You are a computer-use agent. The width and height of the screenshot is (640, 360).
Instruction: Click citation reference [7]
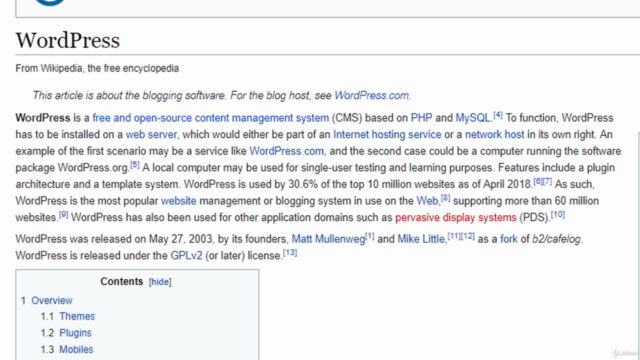(547, 182)
